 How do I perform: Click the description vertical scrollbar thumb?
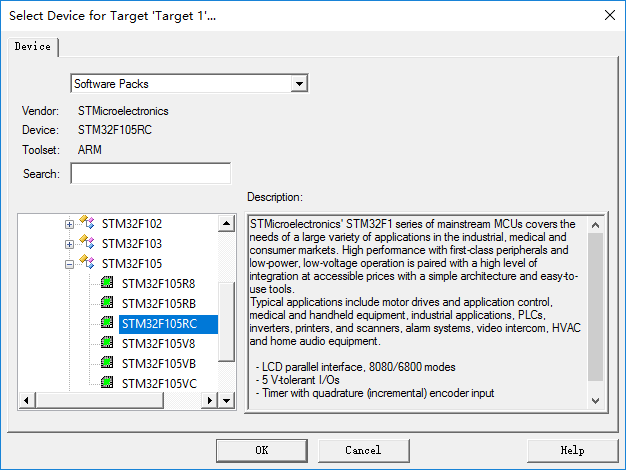pyautogui.click(x=595, y=307)
